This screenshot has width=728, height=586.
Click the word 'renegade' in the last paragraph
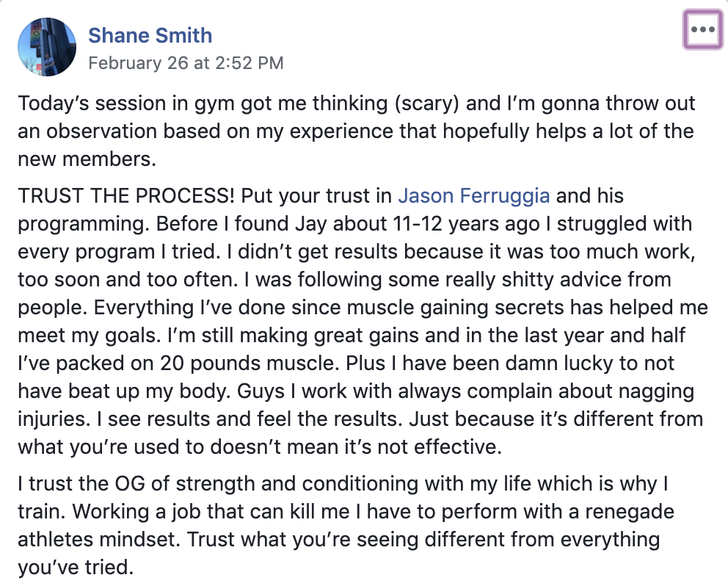[629, 511]
